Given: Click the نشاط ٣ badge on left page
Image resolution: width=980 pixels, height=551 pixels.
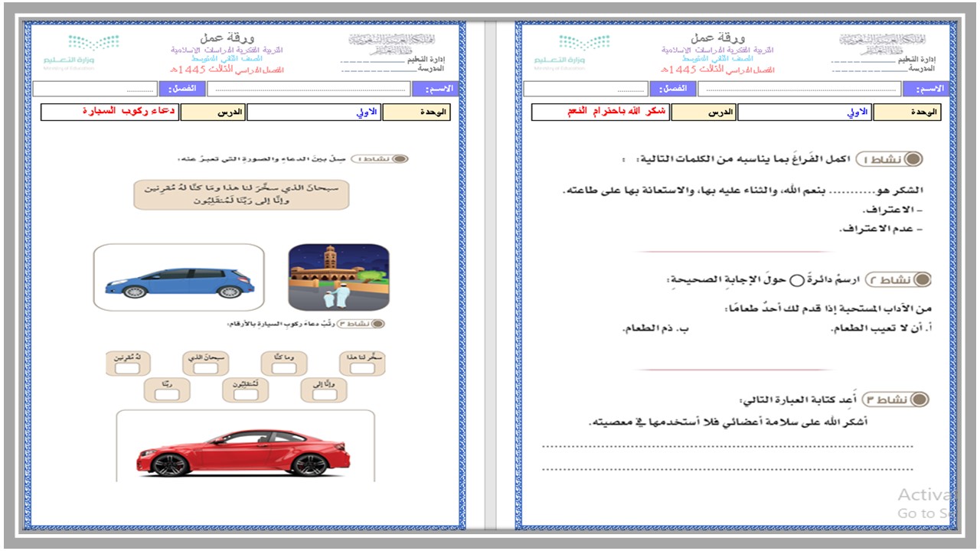Looking at the screenshot, I should click(x=361, y=324).
